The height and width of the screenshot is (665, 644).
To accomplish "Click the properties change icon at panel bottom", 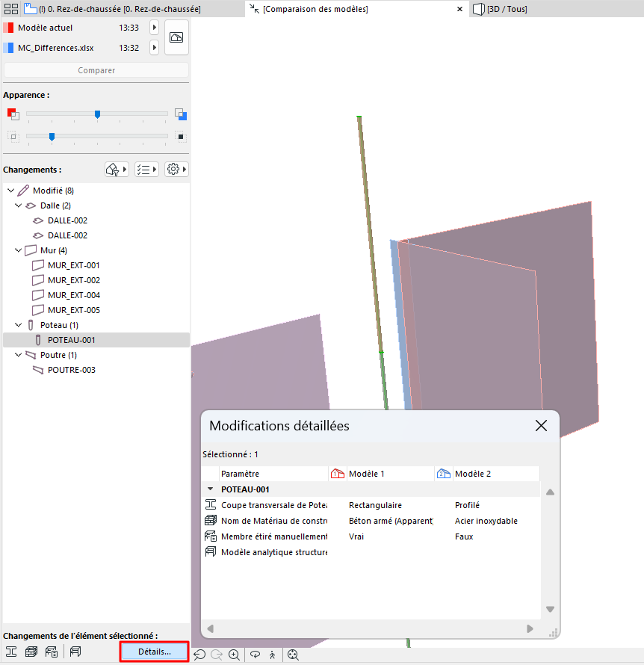I will [x=52, y=652].
